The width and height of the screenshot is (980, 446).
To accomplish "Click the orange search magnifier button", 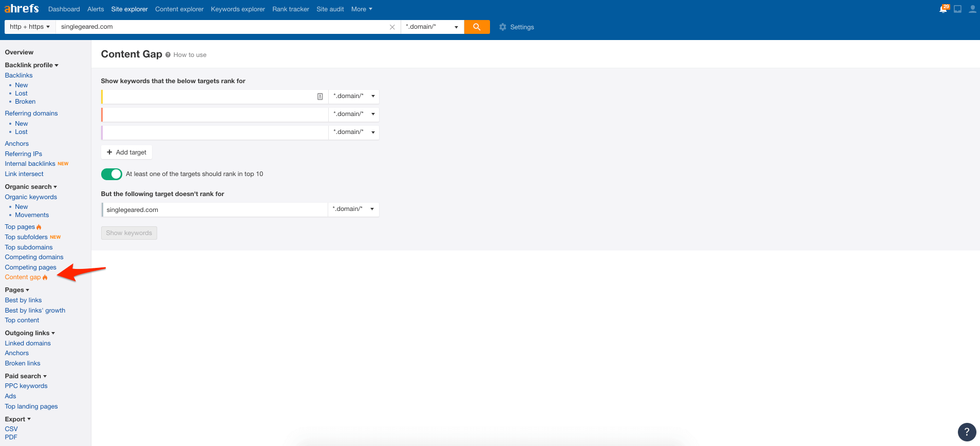I will [x=477, y=27].
